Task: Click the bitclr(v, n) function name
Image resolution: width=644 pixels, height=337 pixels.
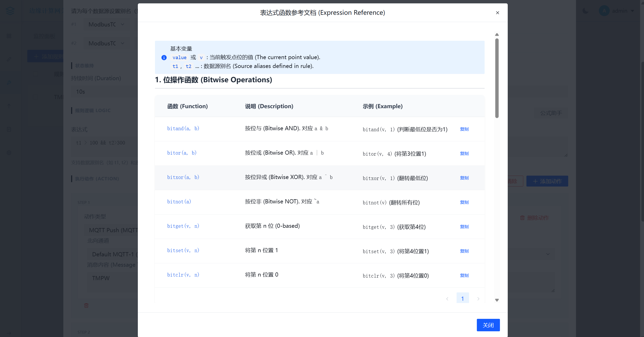Action: [183, 275]
